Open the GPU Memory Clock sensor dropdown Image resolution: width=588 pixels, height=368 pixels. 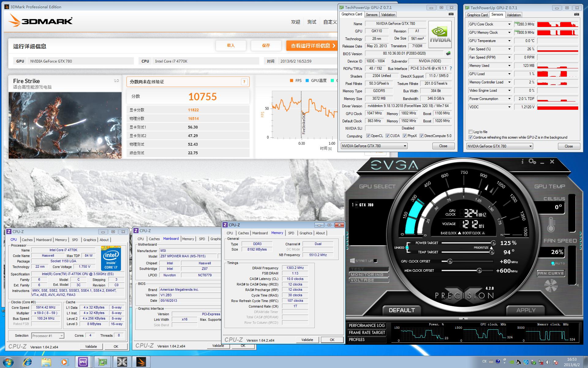pos(509,33)
